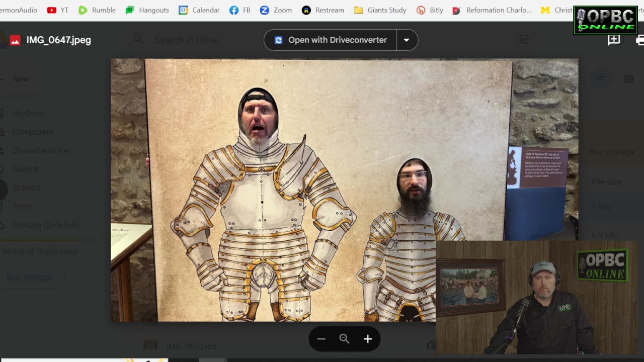Viewport: 644px width, 362px height.
Task: Open the Calendar bookmark
Action: (199, 10)
